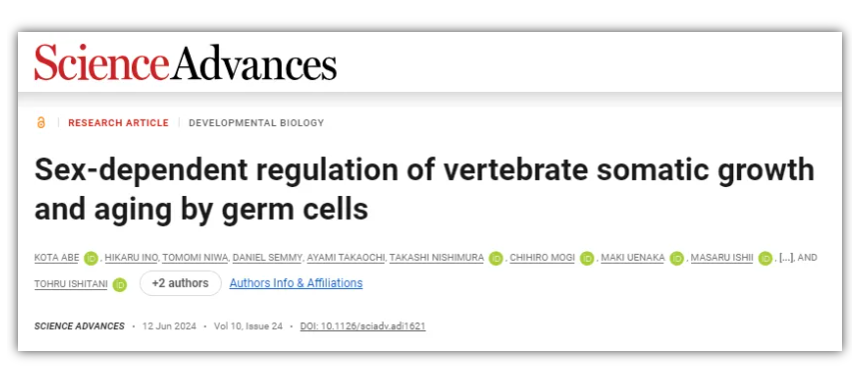Open Chihiro Mogi's ORCID icon
This screenshot has height=376, width=868.
(x=586, y=258)
